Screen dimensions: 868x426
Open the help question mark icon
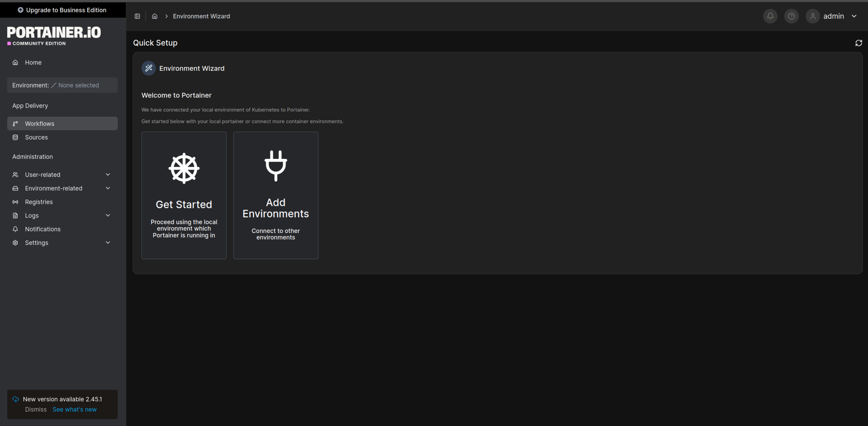[791, 16]
